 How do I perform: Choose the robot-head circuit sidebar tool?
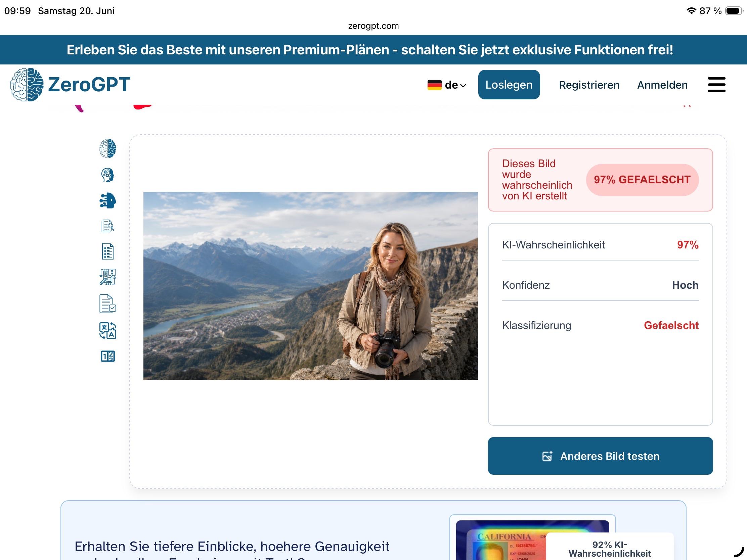(108, 200)
